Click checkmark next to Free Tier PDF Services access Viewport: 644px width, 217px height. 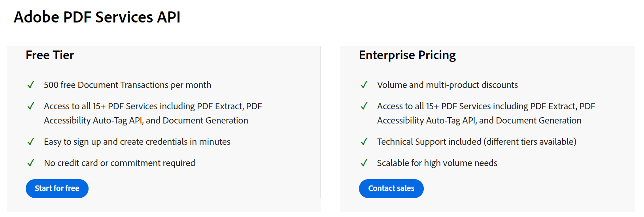tap(31, 106)
